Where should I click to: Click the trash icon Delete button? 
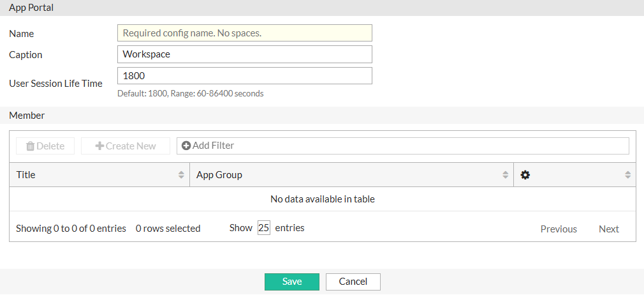pyautogui.click(x=45, y=146)
